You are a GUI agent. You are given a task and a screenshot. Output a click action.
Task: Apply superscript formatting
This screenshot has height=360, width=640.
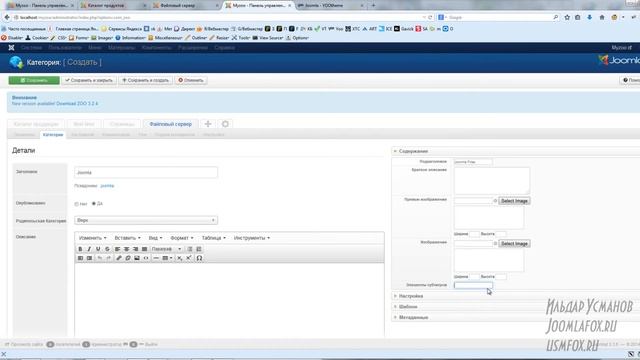point(189,258)
